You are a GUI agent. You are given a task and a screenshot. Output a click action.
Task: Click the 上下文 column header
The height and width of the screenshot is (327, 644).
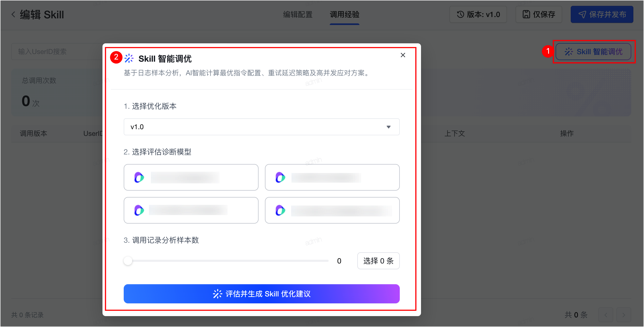pyautogui.click(x=455, y=133)
